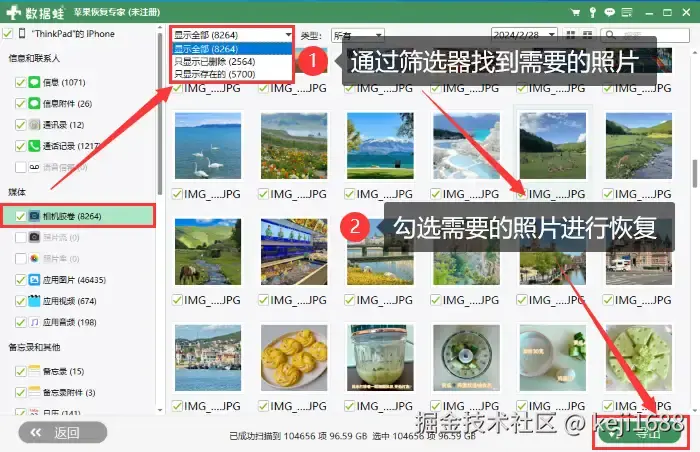700x452 pixels.
Task: Select 只显示存在的 (5700) option
Action: 232,74
